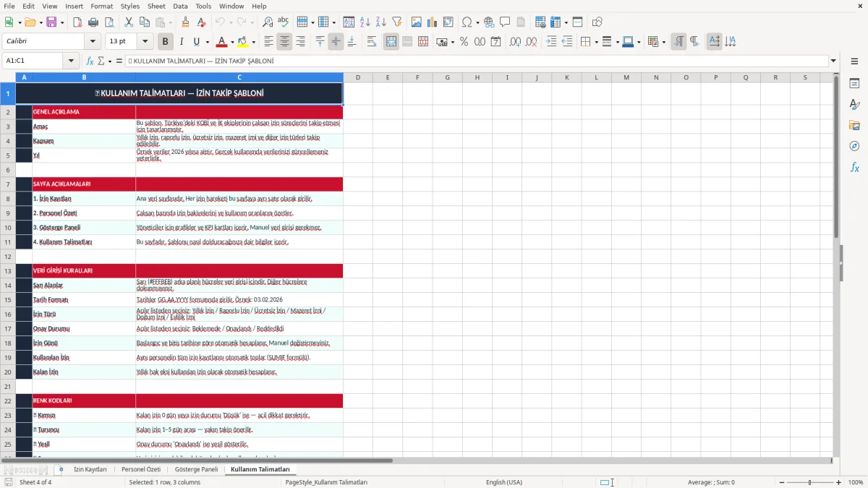868x488 pixels.
Task: Click the Copy icon
Action: pos(143,22)
